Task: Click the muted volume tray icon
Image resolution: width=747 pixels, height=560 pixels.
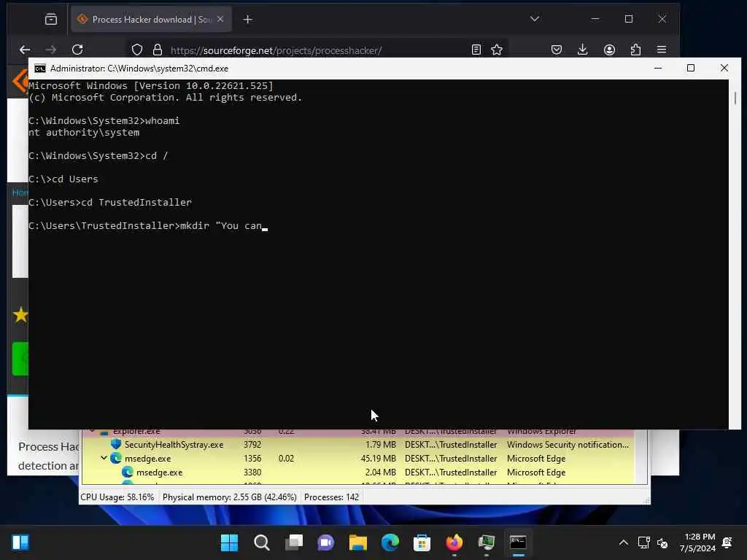Action: tap(662, 542)
